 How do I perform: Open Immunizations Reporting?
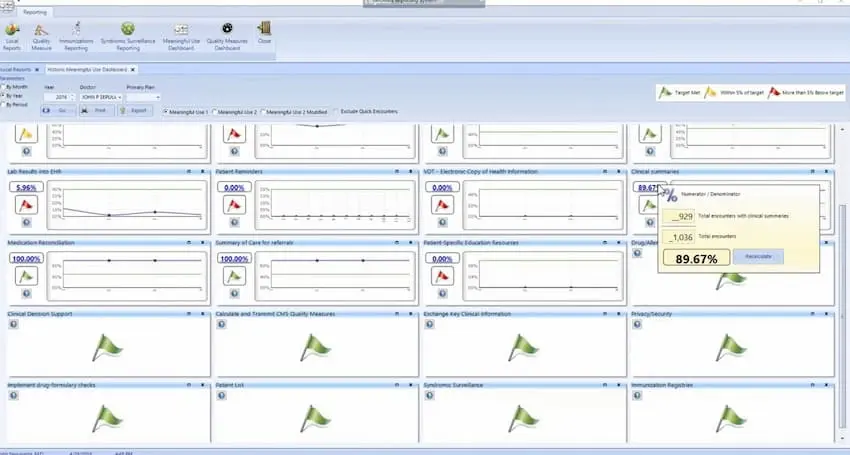point(76,37)
